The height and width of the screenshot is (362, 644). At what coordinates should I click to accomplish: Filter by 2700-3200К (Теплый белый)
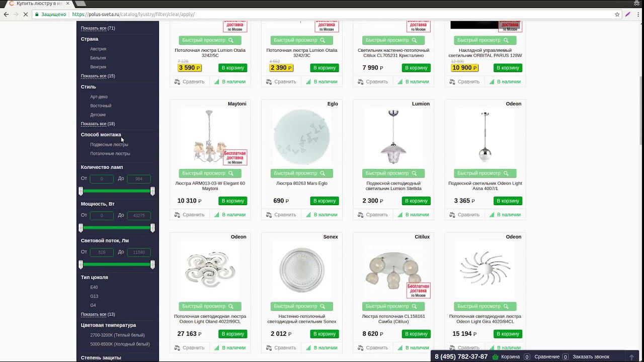(x=117, y=335)
